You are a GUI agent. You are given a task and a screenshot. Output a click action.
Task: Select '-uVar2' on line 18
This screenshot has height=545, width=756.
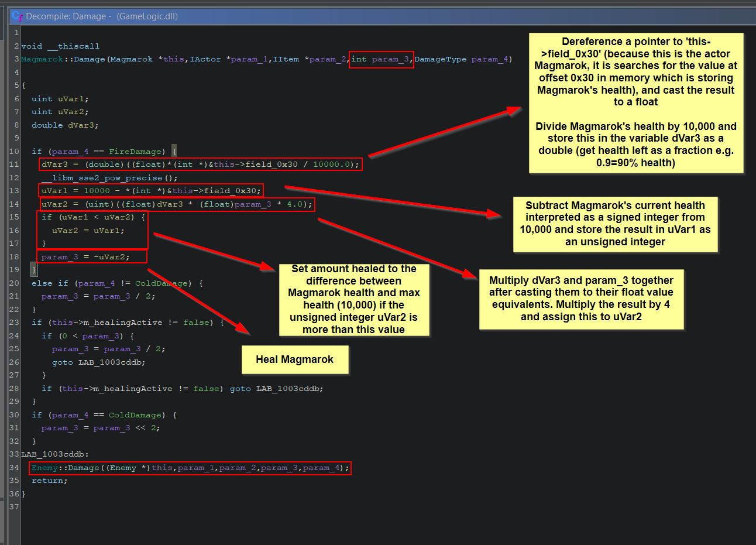point(109,256)
